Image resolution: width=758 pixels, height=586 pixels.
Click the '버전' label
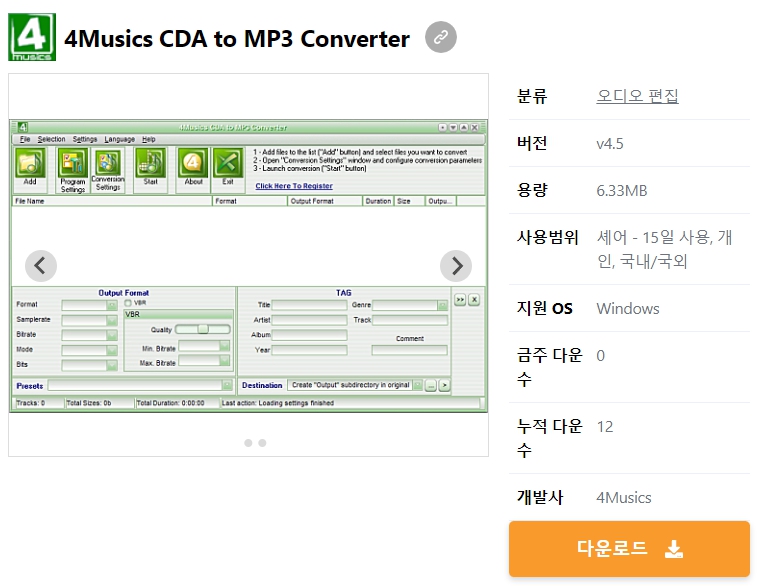(x=532, y=143)
